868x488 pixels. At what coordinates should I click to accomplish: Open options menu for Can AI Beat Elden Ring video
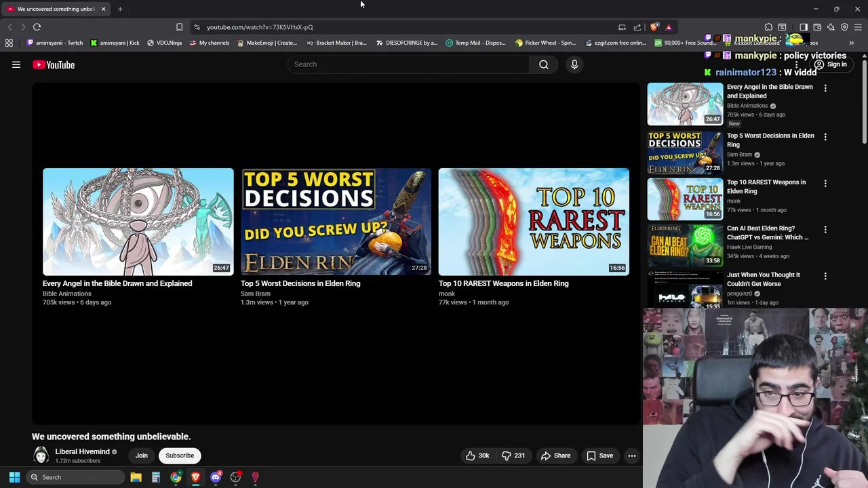pos(825,230)
